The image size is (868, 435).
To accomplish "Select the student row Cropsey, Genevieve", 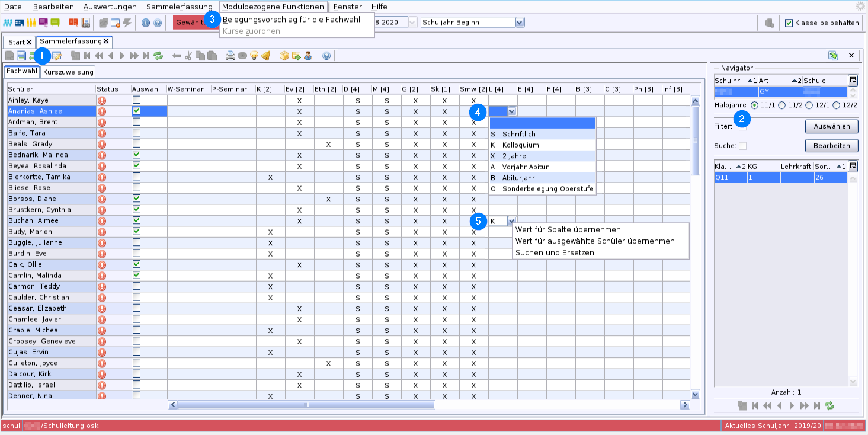I will tap(51, 341).
